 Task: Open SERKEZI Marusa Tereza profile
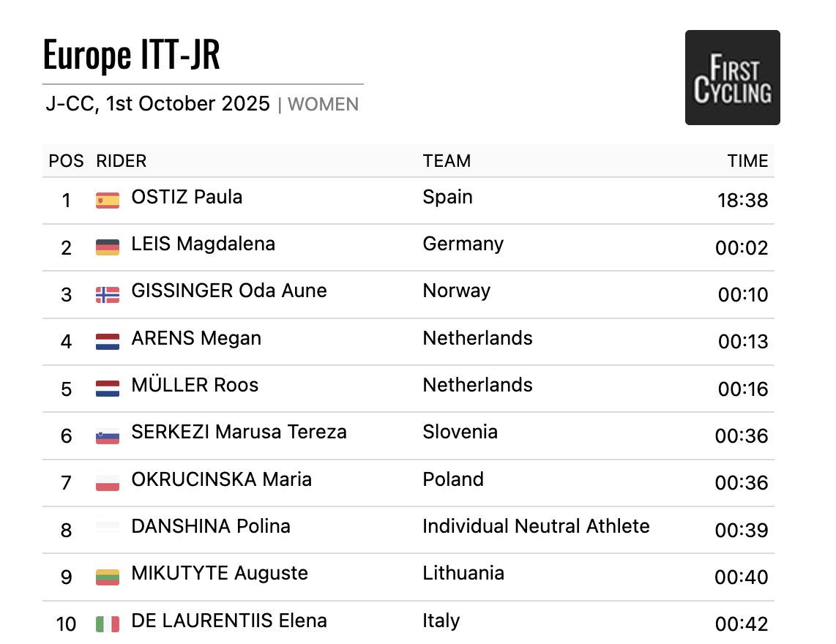pos(239,432)
